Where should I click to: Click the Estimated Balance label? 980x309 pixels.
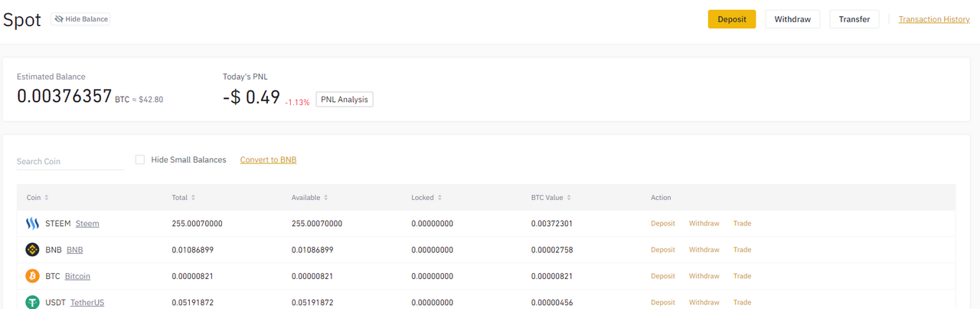[x=51, y=77]
